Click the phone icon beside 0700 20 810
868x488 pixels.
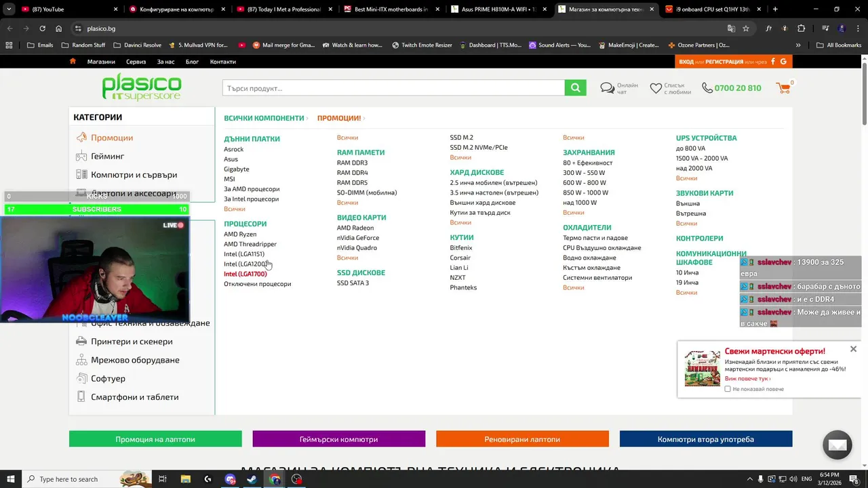[707, 88]
